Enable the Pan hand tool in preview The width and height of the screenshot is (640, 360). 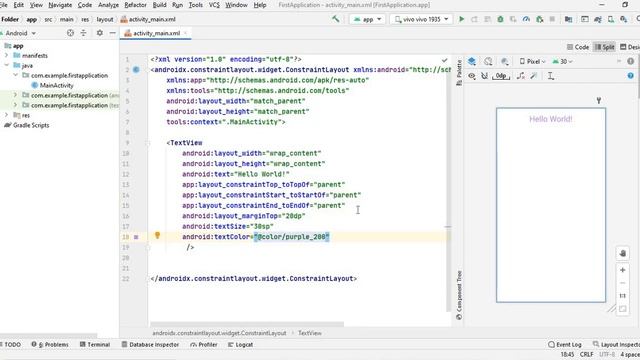click(x=622, y=253)
